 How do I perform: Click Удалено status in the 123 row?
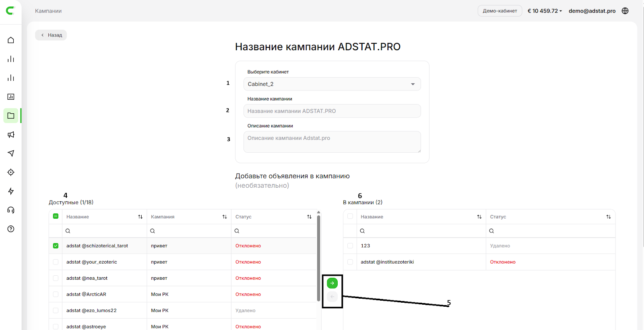click(500, 246)
